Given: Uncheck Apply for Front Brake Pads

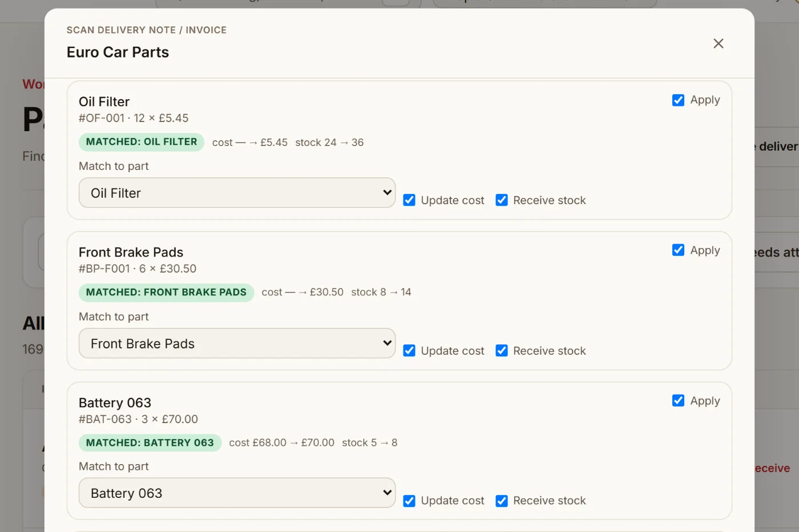Looking at the screenshot, I should click(678, 250).
